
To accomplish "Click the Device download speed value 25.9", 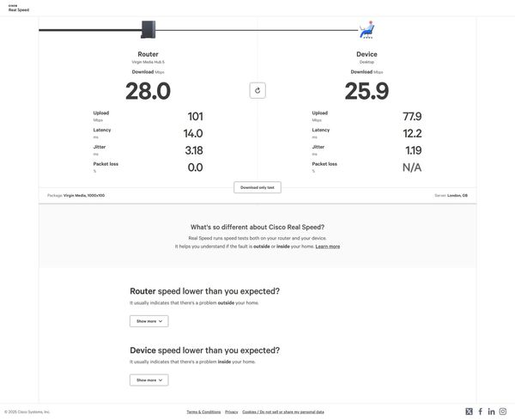I will click(x=367, y=91).
